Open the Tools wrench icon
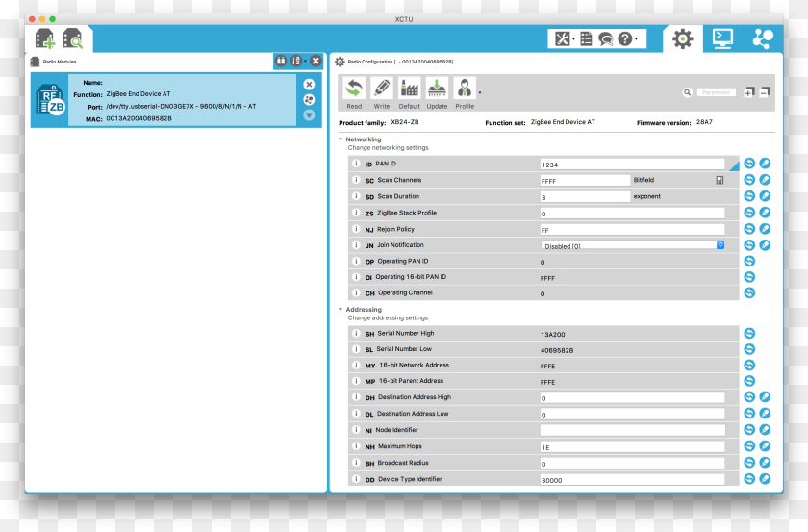Viewport: 808px width, 532px height. pyautogui.click(x=562, y=38)
